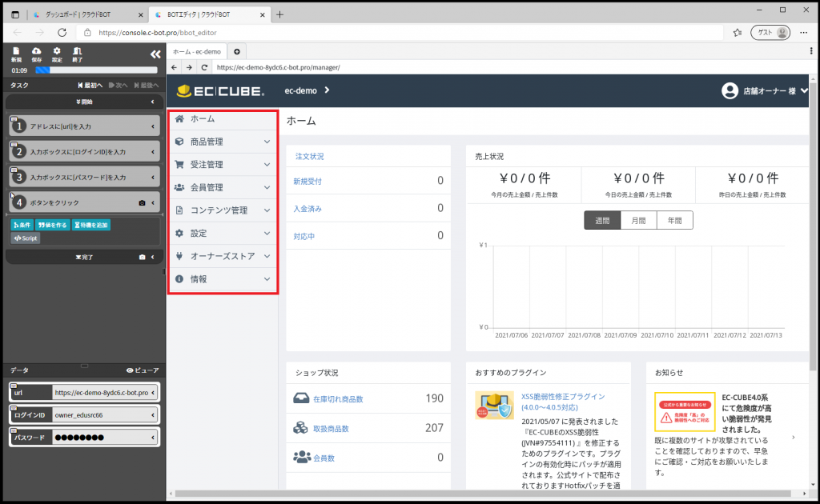Viewport: 820px width, 504px height.
Task: Expand コンテンツ管理 sidebar menu
Action: click(x=223, y=210)
